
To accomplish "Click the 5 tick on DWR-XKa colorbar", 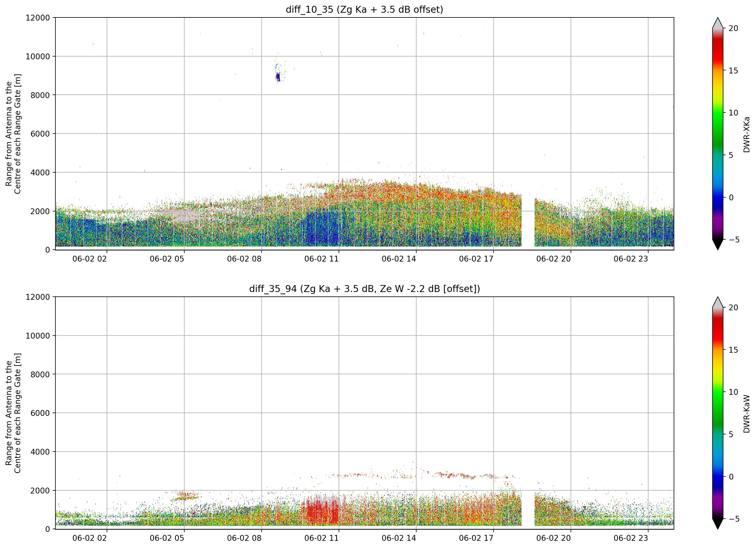I will tap(731, 155).
